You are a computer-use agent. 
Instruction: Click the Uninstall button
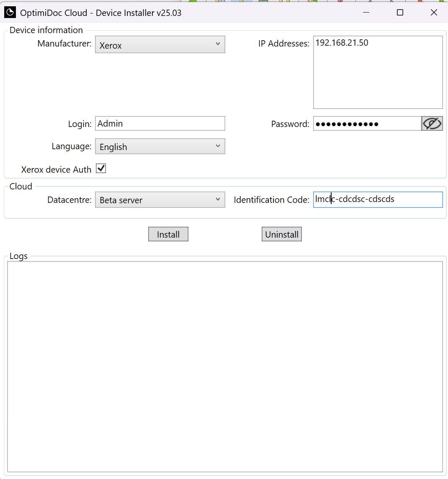pos(282,234)
